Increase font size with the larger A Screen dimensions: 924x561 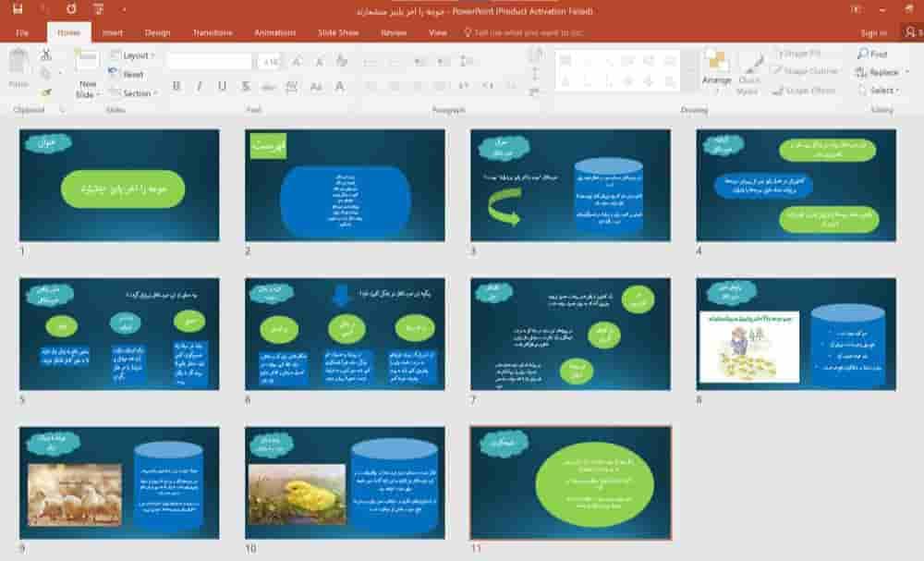pos(297,61)
